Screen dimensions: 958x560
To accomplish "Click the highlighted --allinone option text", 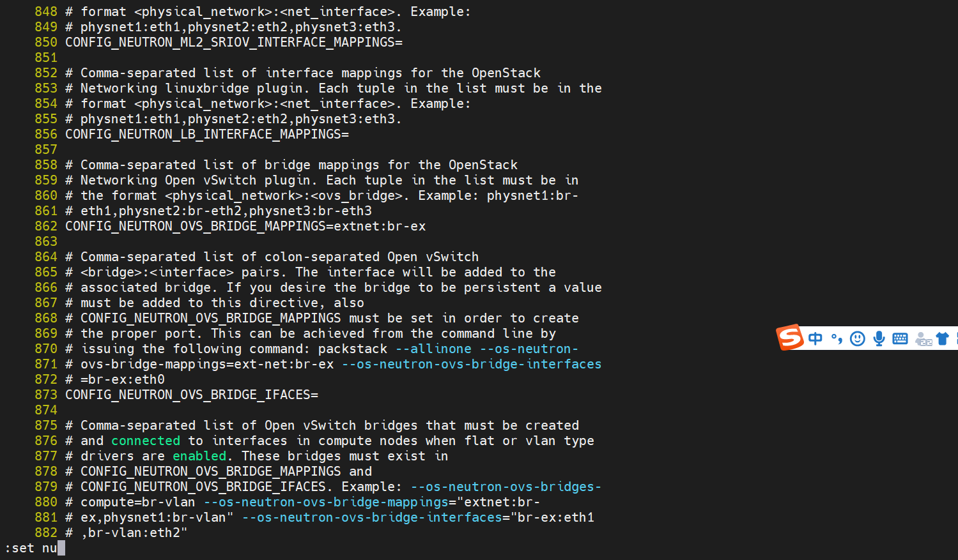I will point(433,349).
